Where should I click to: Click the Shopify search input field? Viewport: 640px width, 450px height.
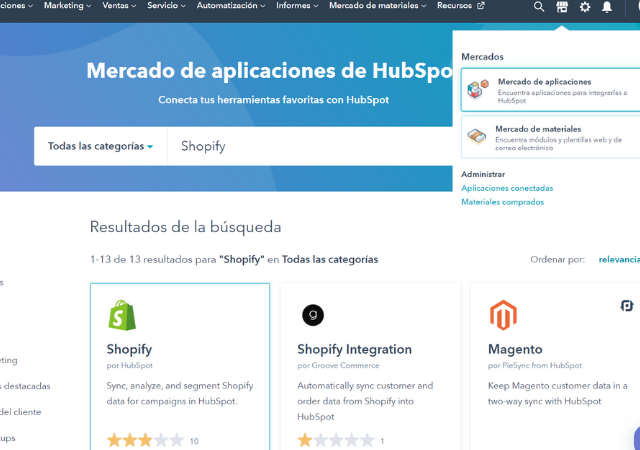click(x=310, y=146)
